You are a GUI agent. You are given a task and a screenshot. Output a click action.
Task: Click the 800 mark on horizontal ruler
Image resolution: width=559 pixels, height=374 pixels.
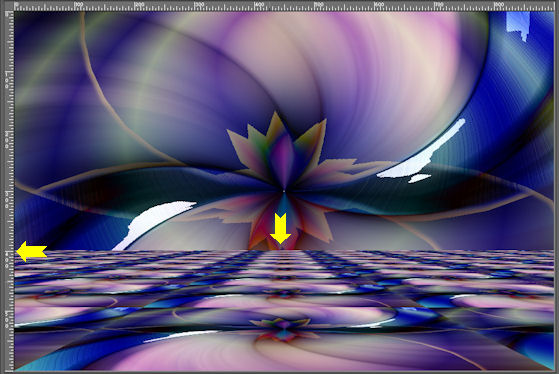(499, 5)
